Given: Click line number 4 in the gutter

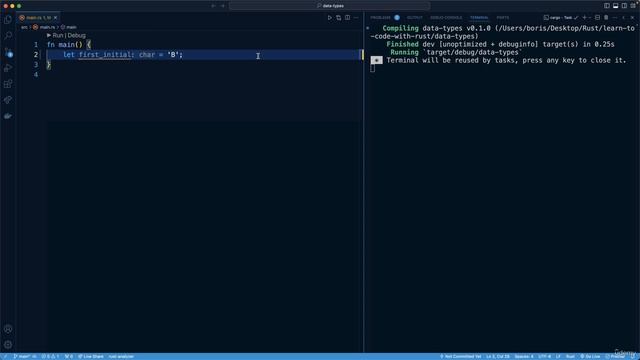Looking at the screenshot, I should click(36, 75).
